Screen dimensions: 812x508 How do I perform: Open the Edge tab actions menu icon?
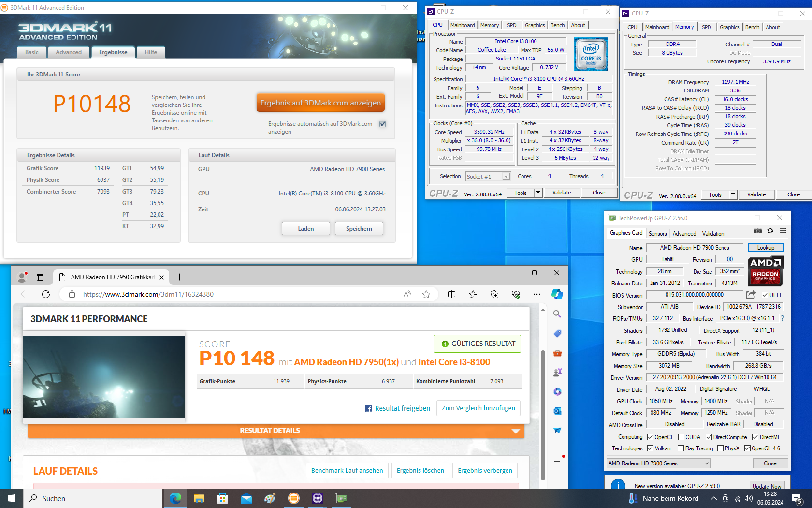click(x=40, y=277)
